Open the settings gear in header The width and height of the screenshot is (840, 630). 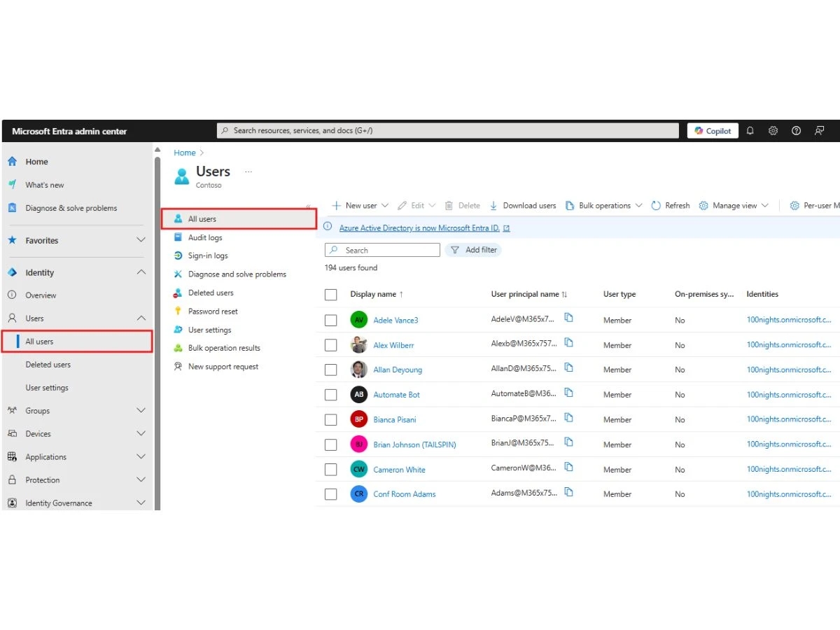pyautogui.click(x=773, y=131)
